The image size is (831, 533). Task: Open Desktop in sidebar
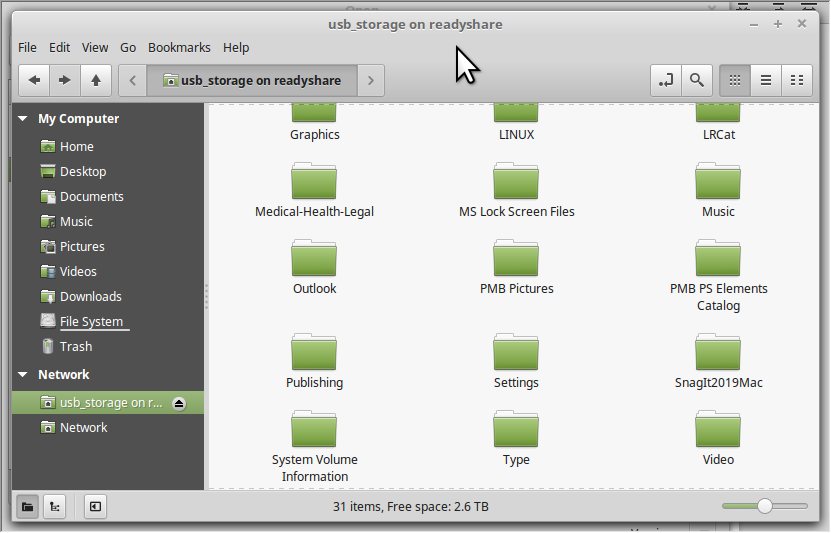tap(108, 172)
